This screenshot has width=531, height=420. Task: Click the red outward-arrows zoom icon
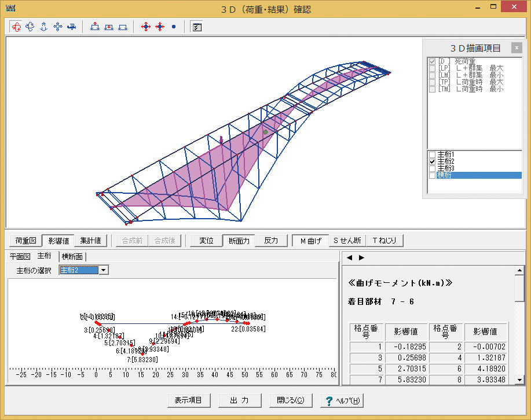coord(146,27)
